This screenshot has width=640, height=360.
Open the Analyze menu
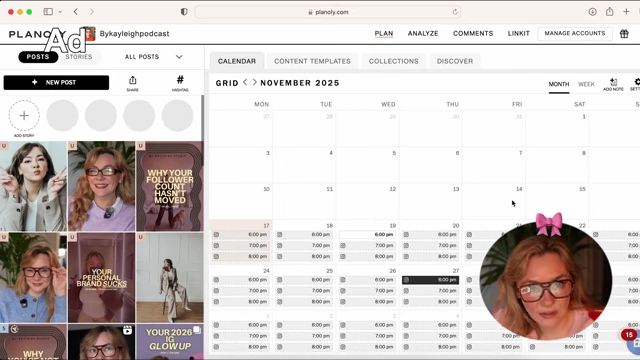pyautogui.click(x=423, y=33)
